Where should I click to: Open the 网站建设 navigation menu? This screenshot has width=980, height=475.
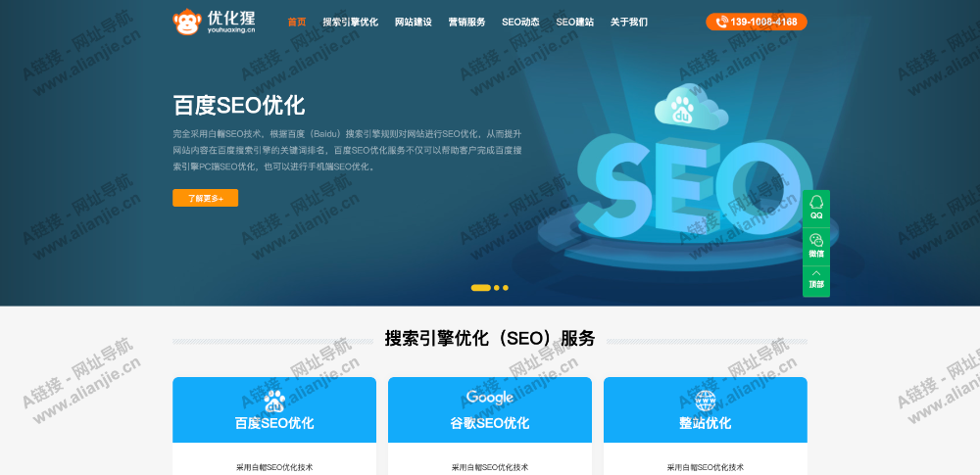point(414,22)
